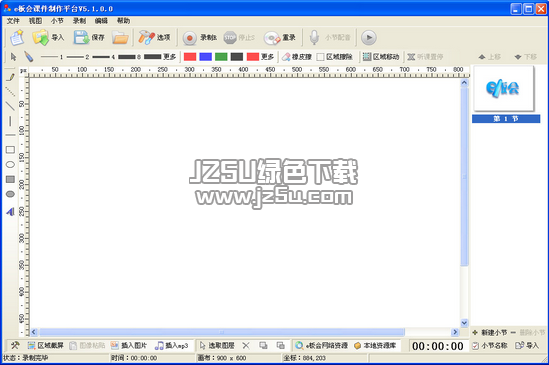This screenshot has height=365, width=549.
Task: Insert audio with 插入mp3
Action: pos(171,346)
